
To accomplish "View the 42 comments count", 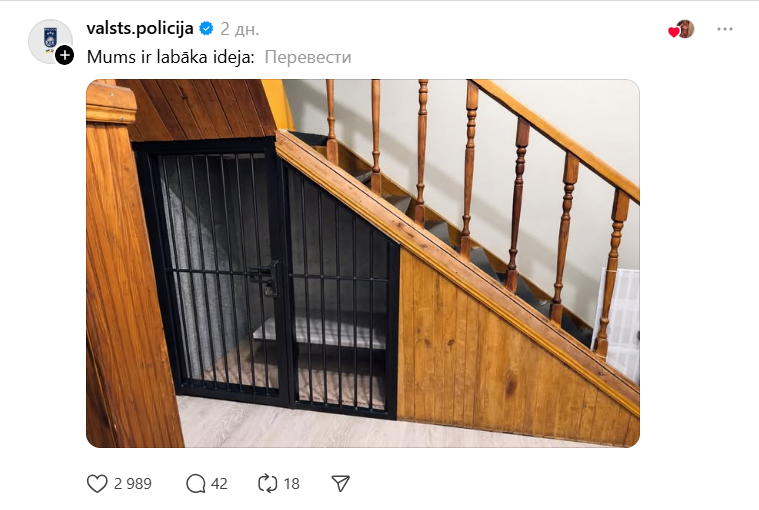I will pyautogui.click(x=219, y=483).
